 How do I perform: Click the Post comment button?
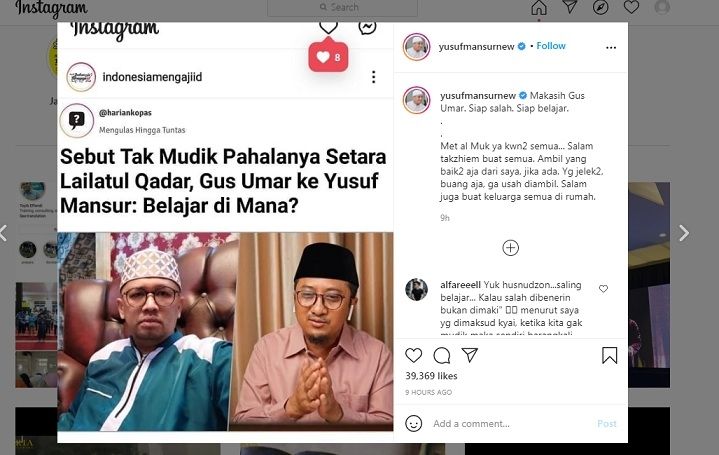(607, 423)
